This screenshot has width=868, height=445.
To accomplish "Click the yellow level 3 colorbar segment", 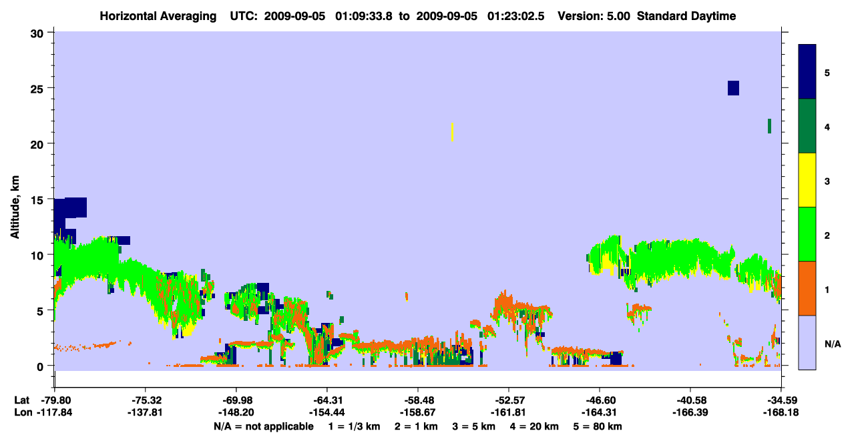I will [x=807, y=180].
